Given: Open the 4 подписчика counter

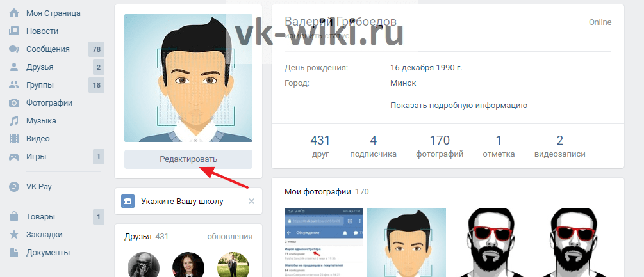Looking at the screenshot, I should [x=374, y=146].
